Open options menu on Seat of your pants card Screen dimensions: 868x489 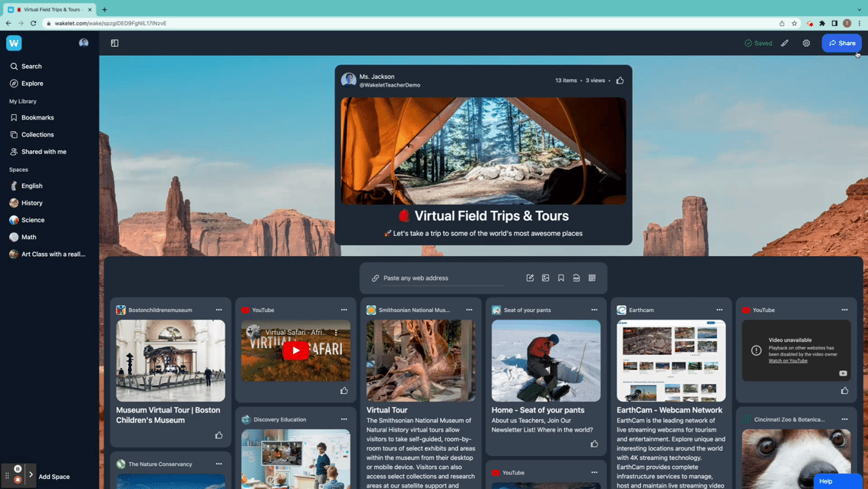pos(594,310)
